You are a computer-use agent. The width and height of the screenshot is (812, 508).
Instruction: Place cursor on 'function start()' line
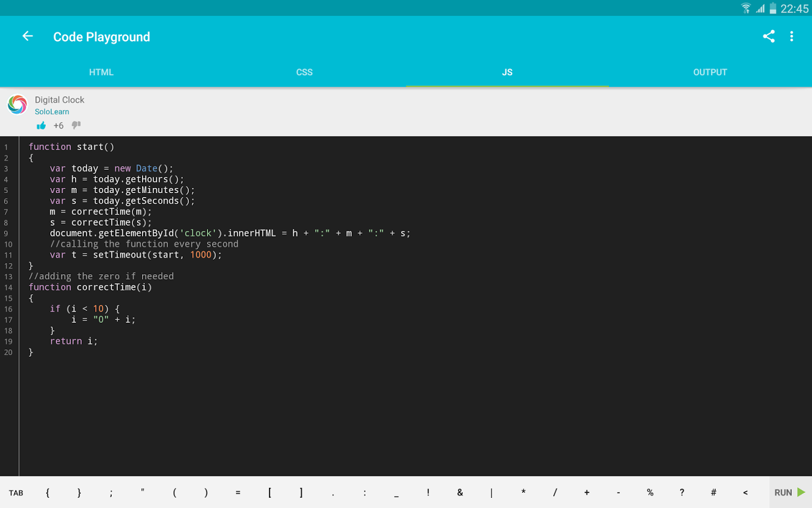coord(72,147)
